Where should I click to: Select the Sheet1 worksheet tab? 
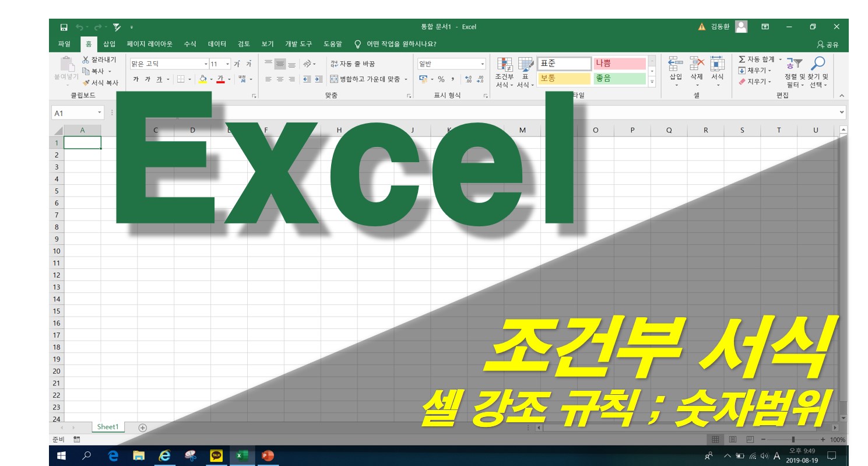pyautogui.click(x=108, y=427)
